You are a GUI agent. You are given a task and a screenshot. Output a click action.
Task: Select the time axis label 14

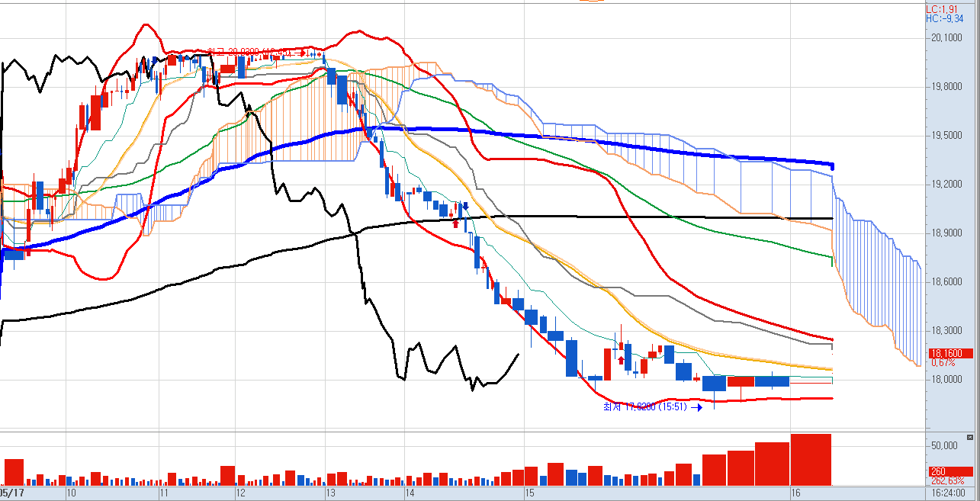pos(410,493)
